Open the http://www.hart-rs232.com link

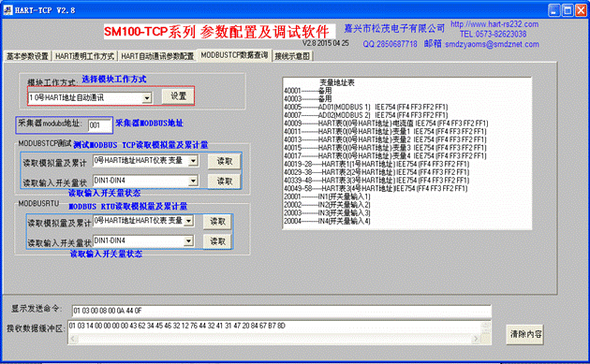[494, 24]
